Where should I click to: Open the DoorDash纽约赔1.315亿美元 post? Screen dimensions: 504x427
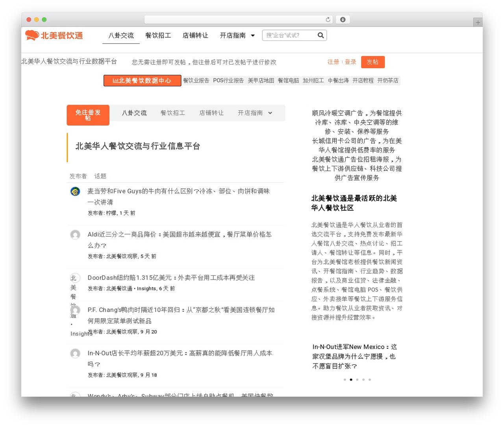point(171,278)
